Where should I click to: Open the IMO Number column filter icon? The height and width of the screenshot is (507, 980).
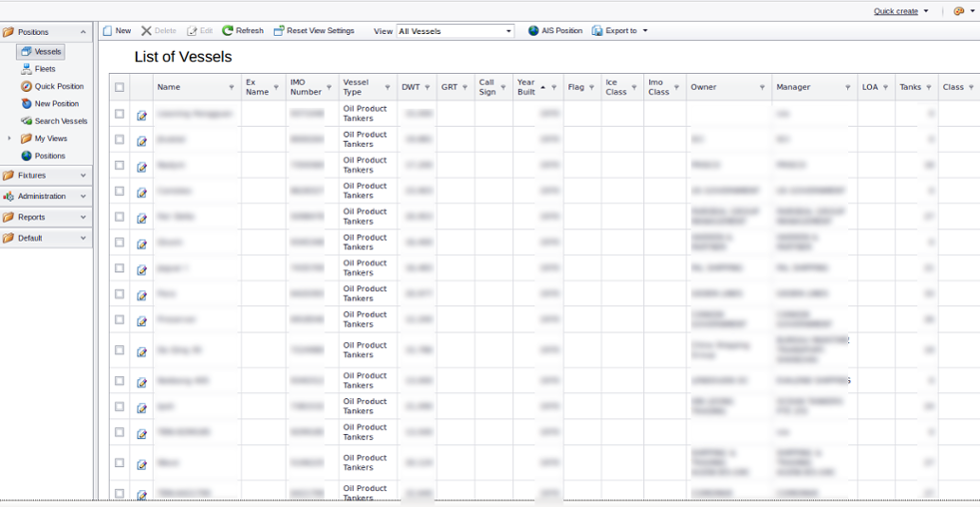pos(330,88)
